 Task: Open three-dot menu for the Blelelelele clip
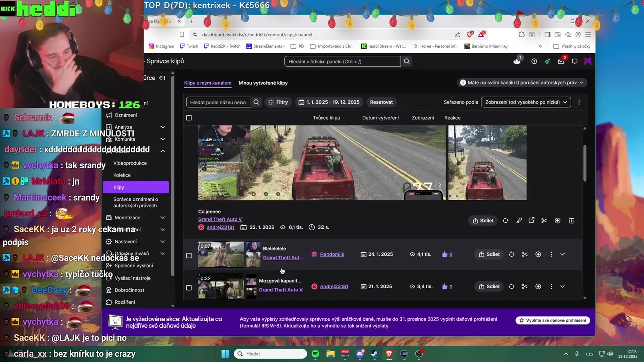tap(551, 254)
